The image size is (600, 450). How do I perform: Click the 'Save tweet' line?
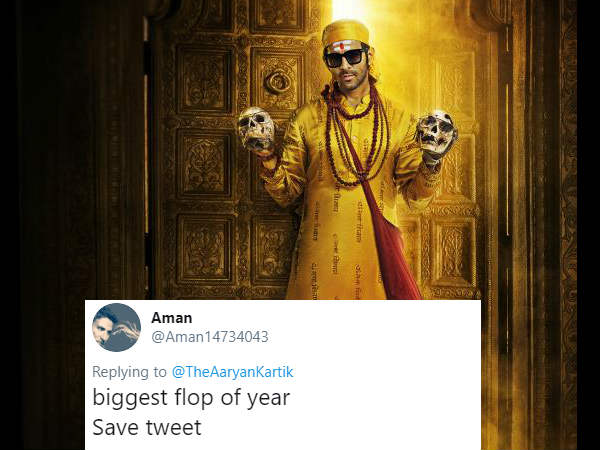click(x=147, y=427)
